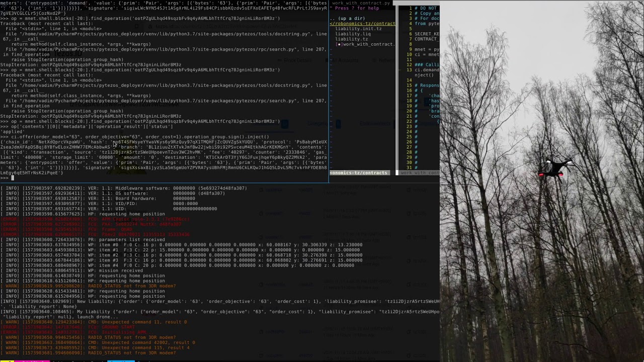Click 'VER: 1.1: OS software' log line
This screenshot has width=644, height=362.
112,193
